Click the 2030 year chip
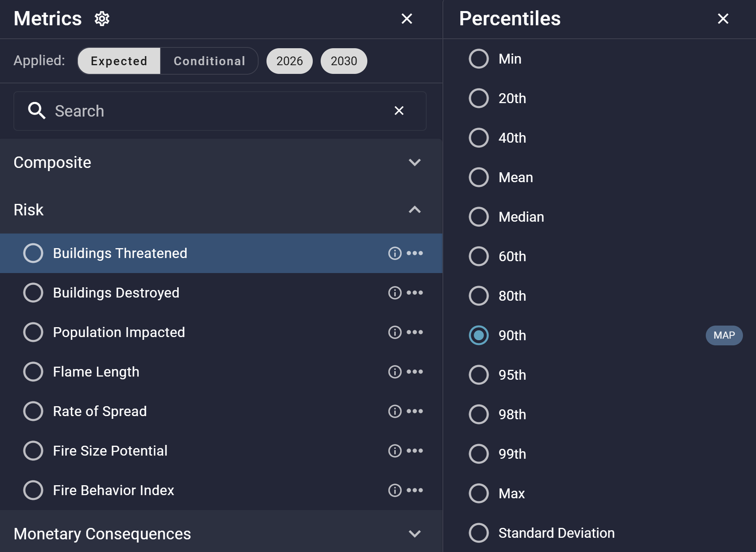Image resolution: width=756 pixels, height=552 pixels. [x=344, y=61]
